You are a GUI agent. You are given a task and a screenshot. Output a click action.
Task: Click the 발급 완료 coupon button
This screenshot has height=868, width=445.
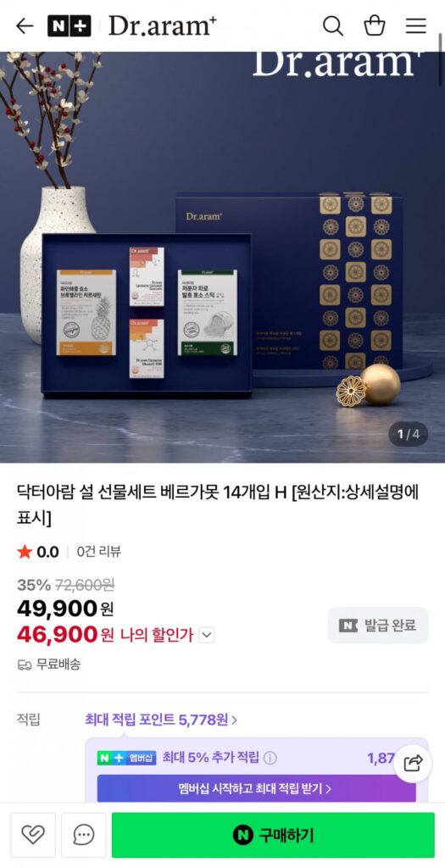click(x=378, y=626)
